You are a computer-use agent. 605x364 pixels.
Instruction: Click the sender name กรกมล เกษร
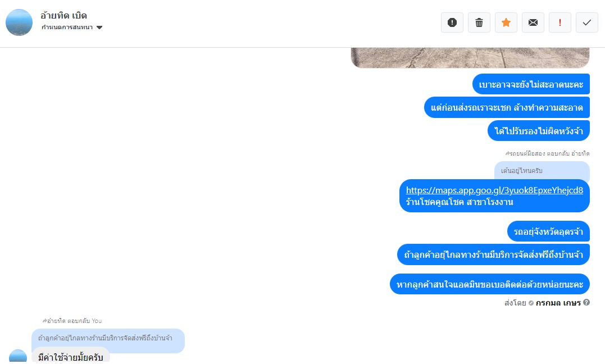tap(558, 303)
